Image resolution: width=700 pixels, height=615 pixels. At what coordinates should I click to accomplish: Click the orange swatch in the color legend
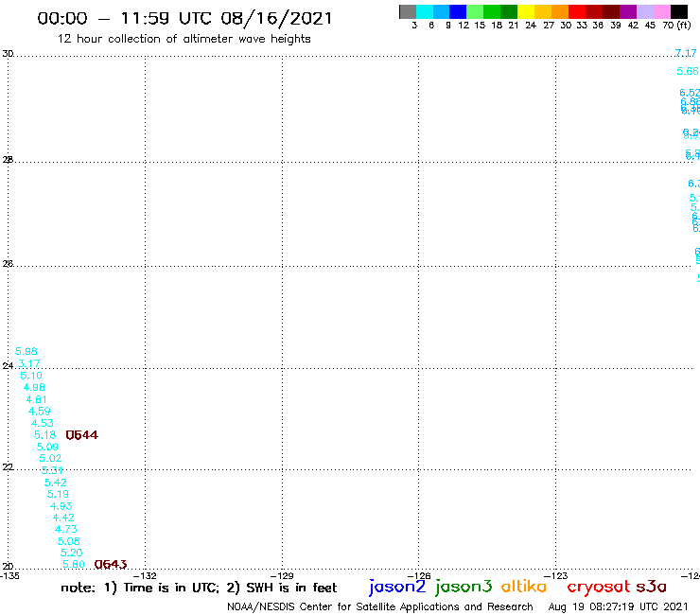coord(560,11)
